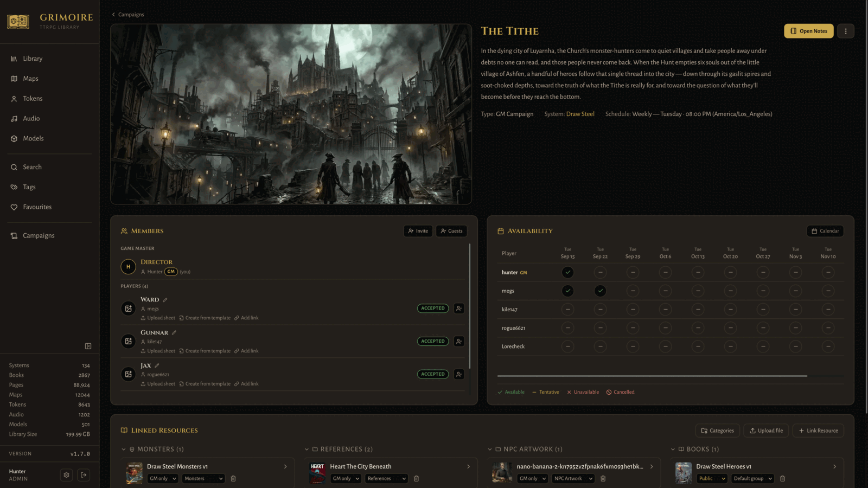Set Lorecheck availability for Oct 6
This screenshot has width=868, height=488.
coord(665,346)
